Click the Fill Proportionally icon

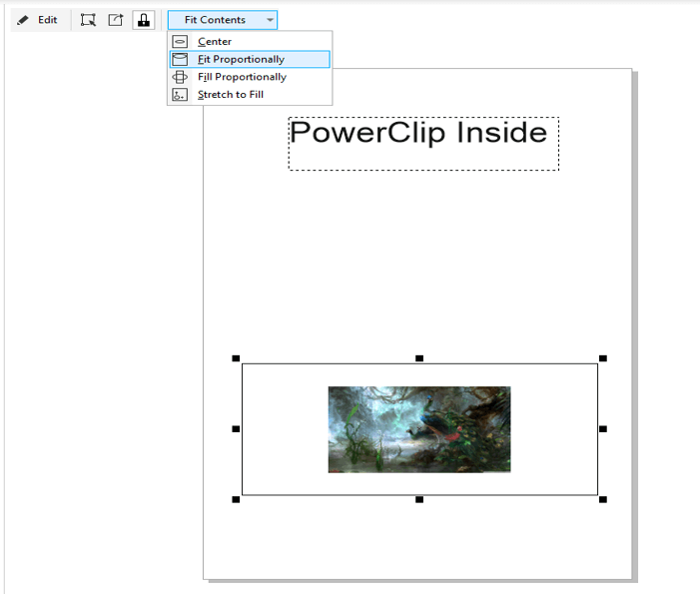click(x=180, y=77)
